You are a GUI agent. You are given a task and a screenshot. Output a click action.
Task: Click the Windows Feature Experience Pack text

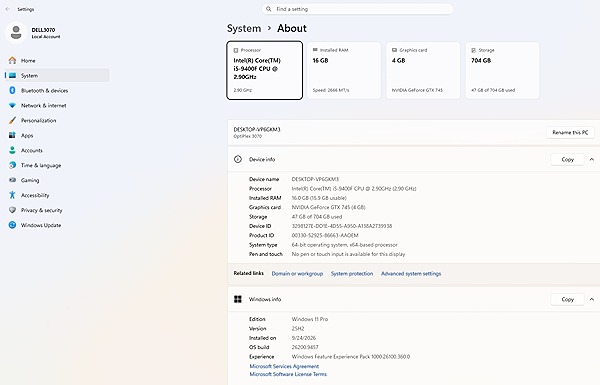click(x=351, y=357)
